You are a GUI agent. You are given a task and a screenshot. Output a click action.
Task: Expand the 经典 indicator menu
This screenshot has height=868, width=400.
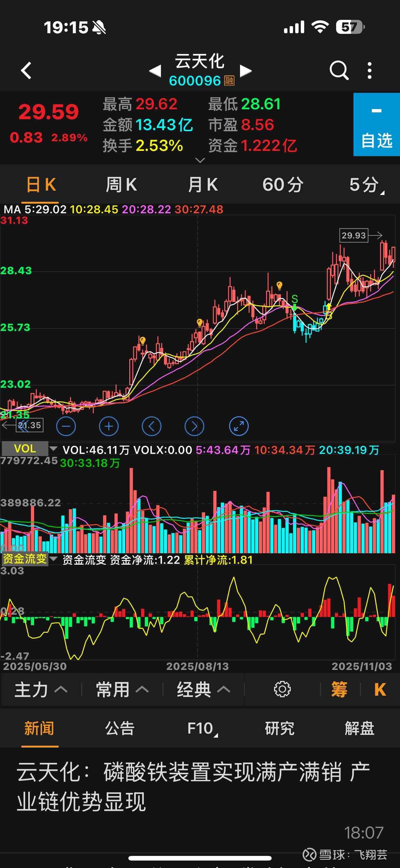click(x=203, y=689)
